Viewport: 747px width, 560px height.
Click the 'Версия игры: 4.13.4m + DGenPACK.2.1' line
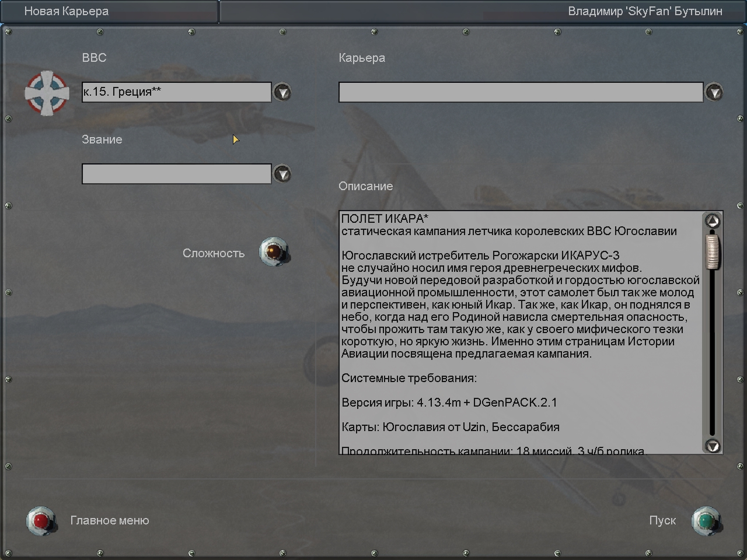449,402
